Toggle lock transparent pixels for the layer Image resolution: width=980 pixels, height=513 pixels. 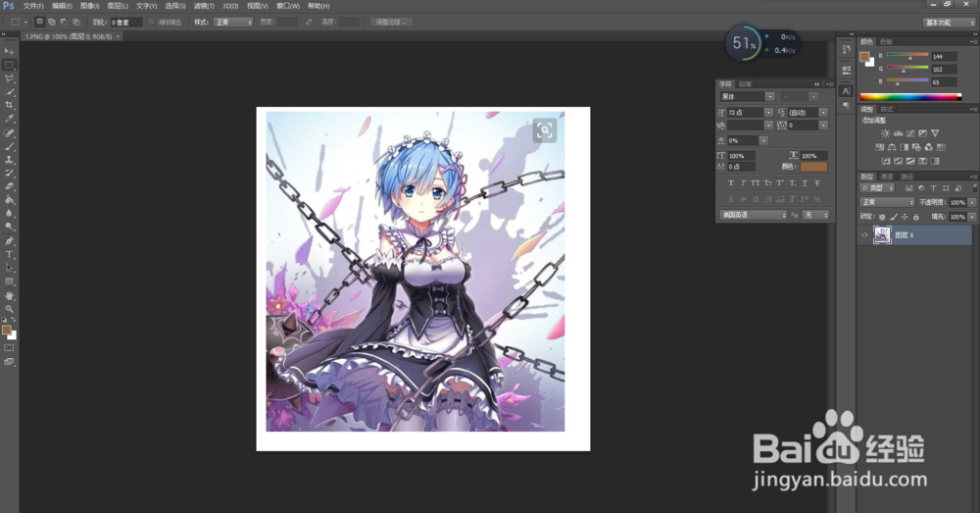[x=882, y=217]
